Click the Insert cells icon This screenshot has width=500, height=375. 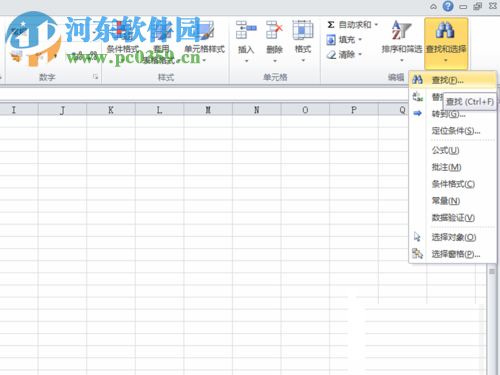pos(246,30)
